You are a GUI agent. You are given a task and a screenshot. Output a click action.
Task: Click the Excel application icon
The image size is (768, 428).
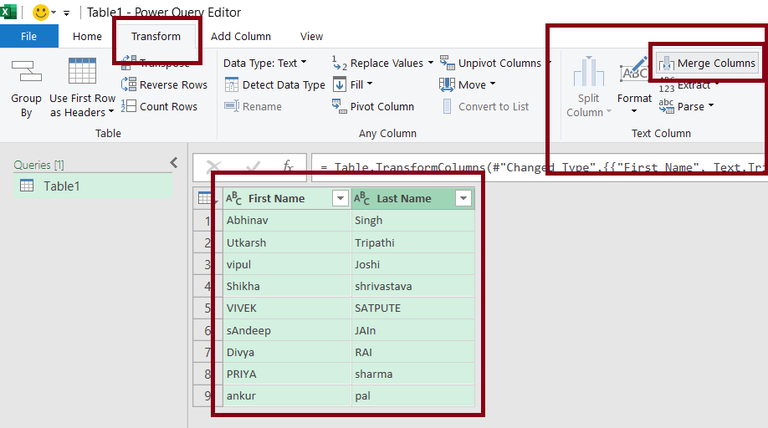click(8, 12)
